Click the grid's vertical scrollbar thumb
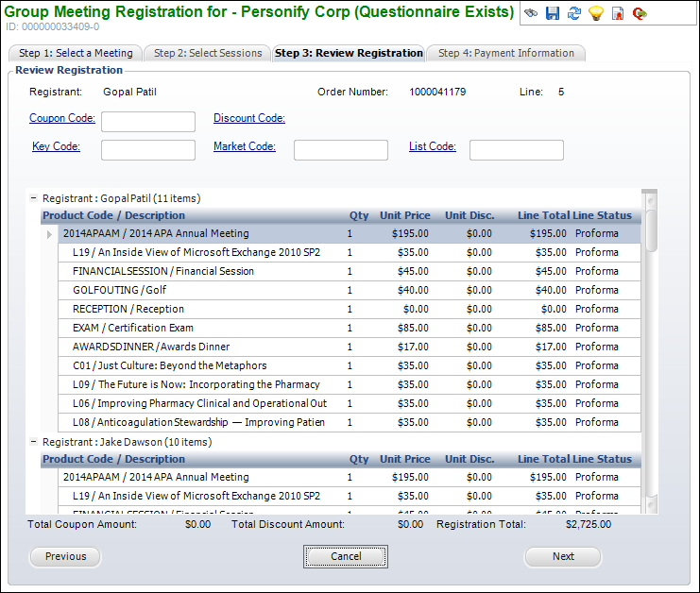This screenshot has height=593, width=700. 651,230
